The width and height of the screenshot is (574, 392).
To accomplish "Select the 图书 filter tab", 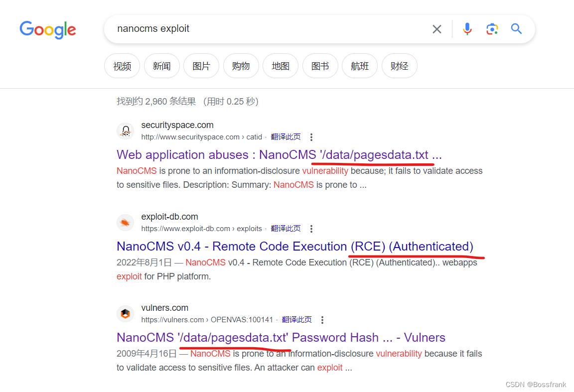I will click(x=320, y=66).
